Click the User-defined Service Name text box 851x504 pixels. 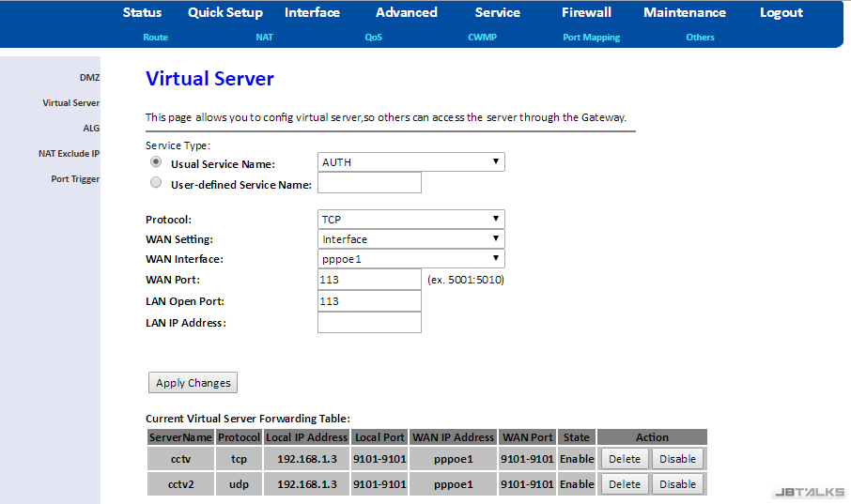[369, 183]
